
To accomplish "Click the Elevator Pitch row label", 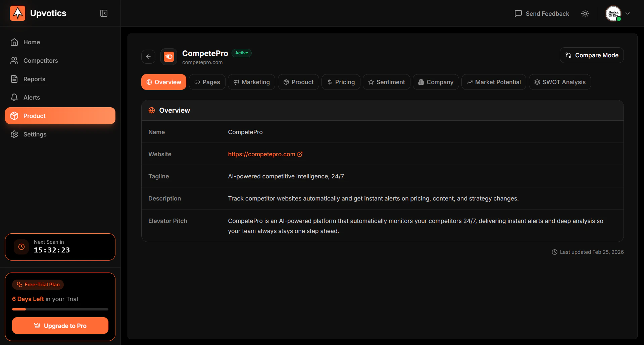I will pos(168,221).
